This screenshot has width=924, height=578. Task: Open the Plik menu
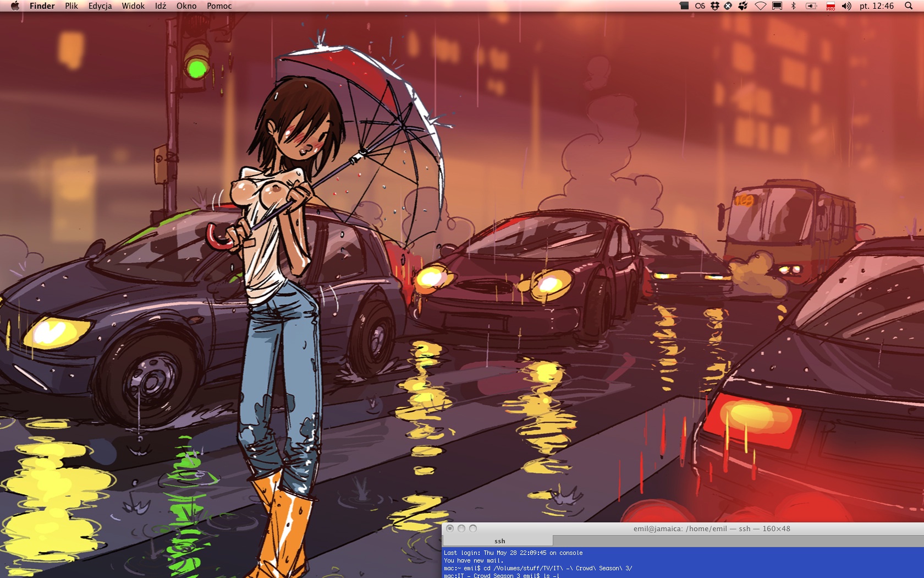(x=71, y=6)
